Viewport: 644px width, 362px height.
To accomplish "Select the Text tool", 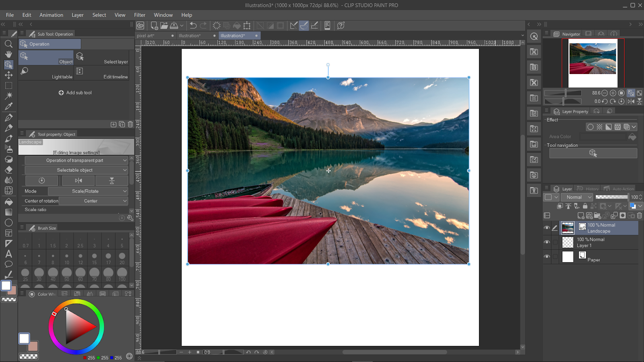I will click(8, 254).
